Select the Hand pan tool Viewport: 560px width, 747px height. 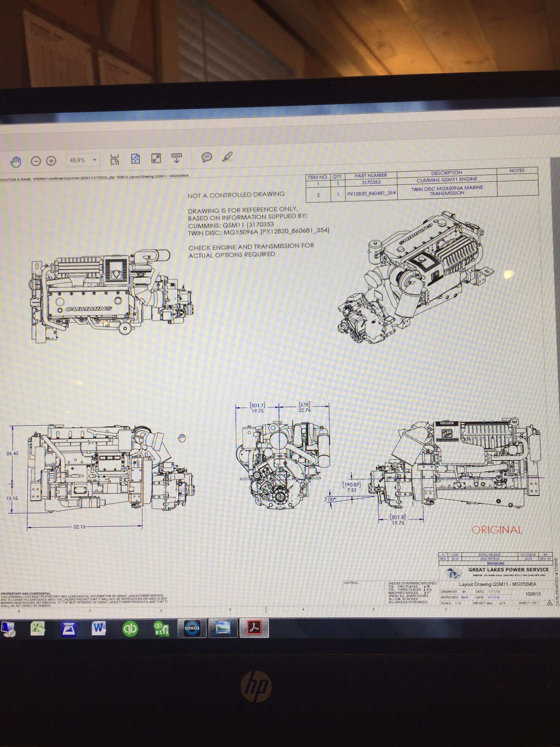pos(16,161)
